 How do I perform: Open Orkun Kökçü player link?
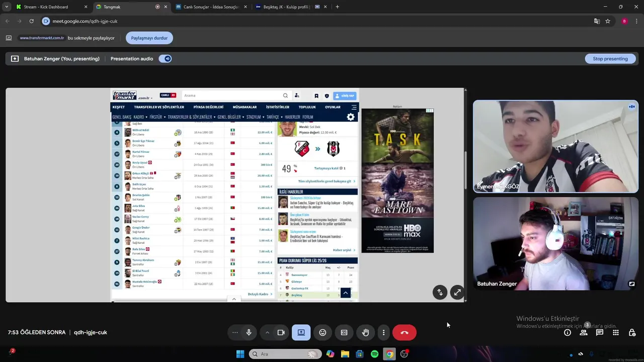(140, 173)
